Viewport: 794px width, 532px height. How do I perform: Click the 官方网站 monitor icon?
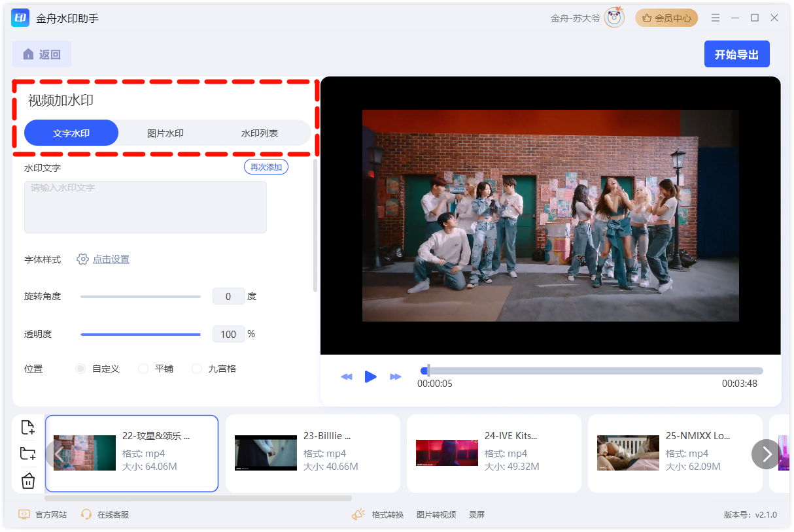(x=24, y=514)
